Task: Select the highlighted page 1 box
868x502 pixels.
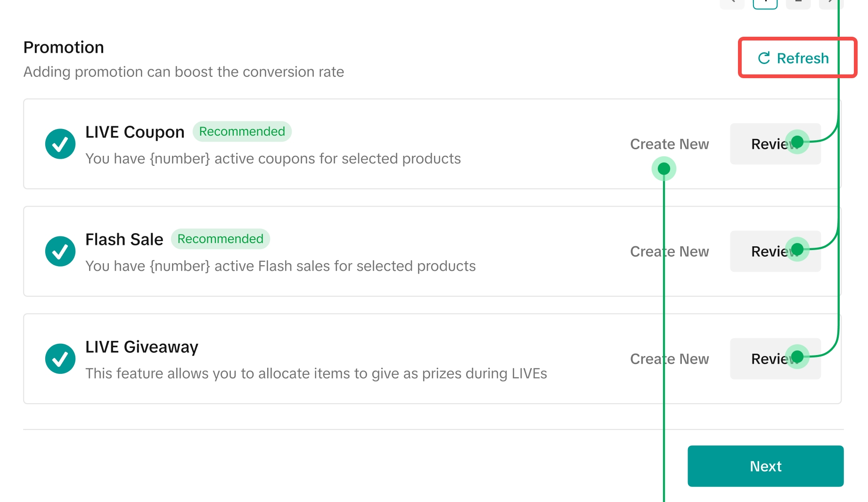Action: (765, 3)
